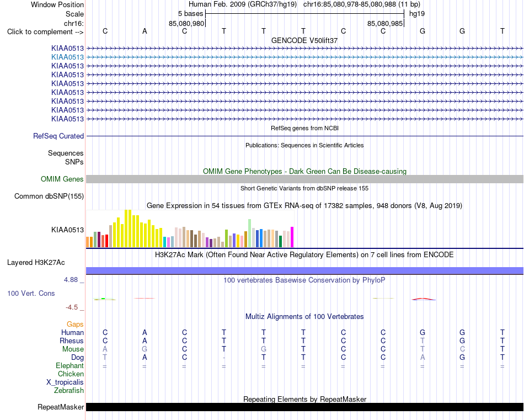Click the A base in the Rhesus row
The height and width of the screenshot is (420, 524).
[145, 341]
